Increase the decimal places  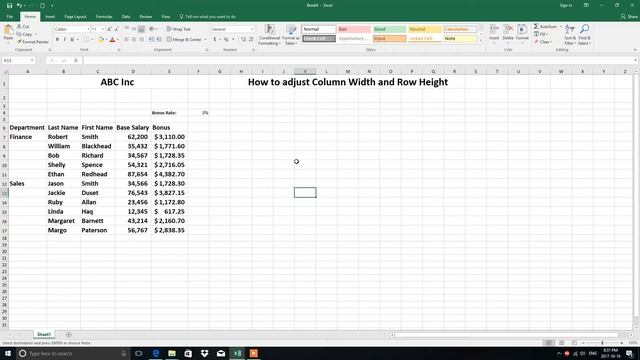243,40
